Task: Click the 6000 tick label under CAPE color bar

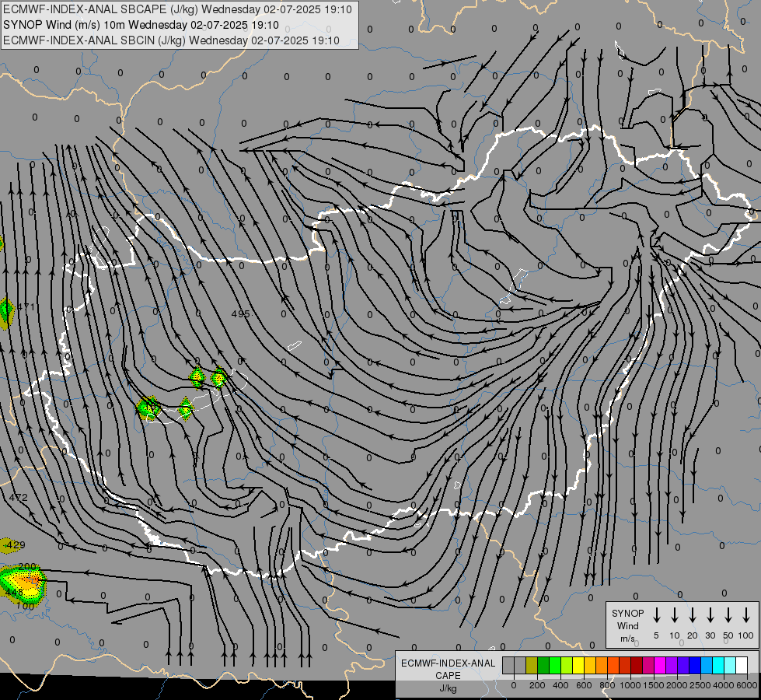Action: [747, 685]
